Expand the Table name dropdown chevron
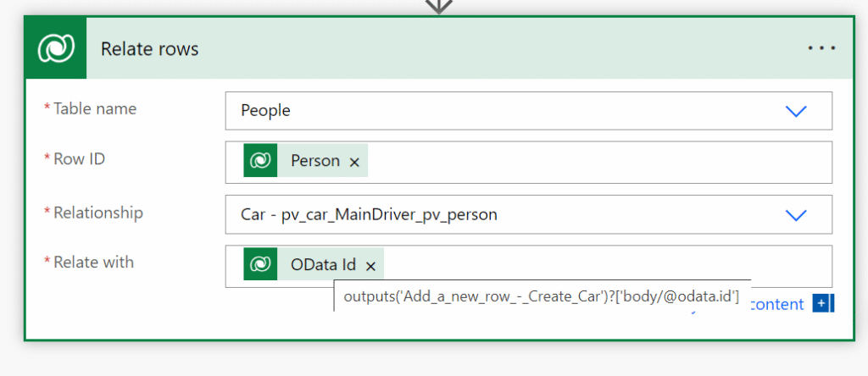868x376 pixels. (796, 111)
